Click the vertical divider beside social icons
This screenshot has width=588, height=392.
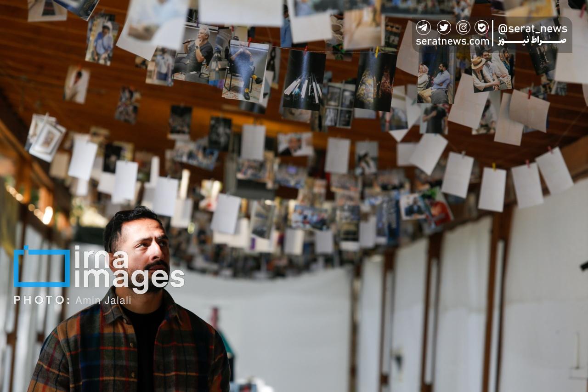493,34
